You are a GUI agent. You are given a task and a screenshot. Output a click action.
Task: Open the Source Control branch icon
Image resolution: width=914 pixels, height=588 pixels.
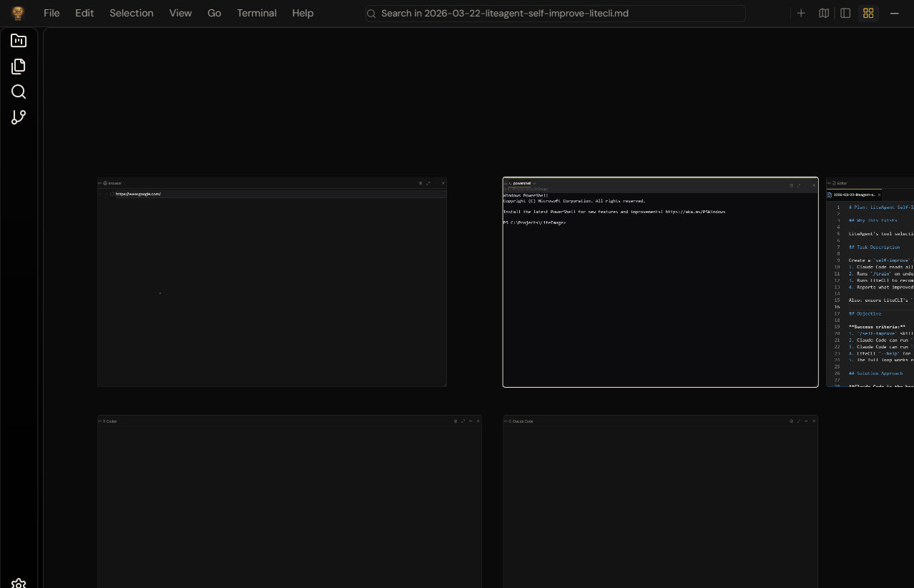coord(19,117)
